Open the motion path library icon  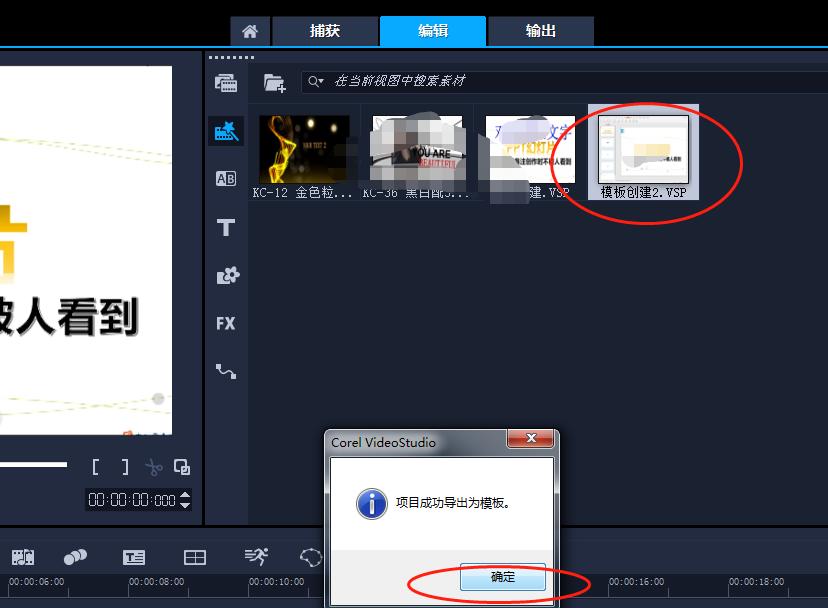[226, 371]
